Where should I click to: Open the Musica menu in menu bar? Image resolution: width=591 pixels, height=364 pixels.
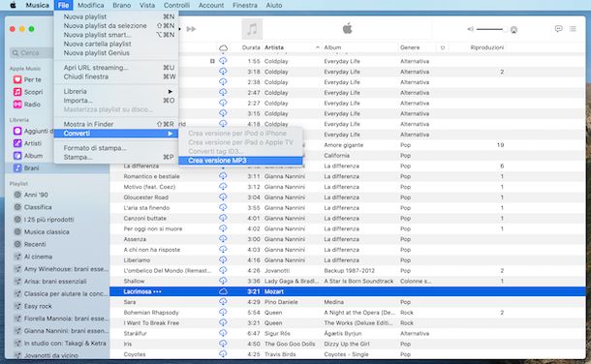point(37,5)
